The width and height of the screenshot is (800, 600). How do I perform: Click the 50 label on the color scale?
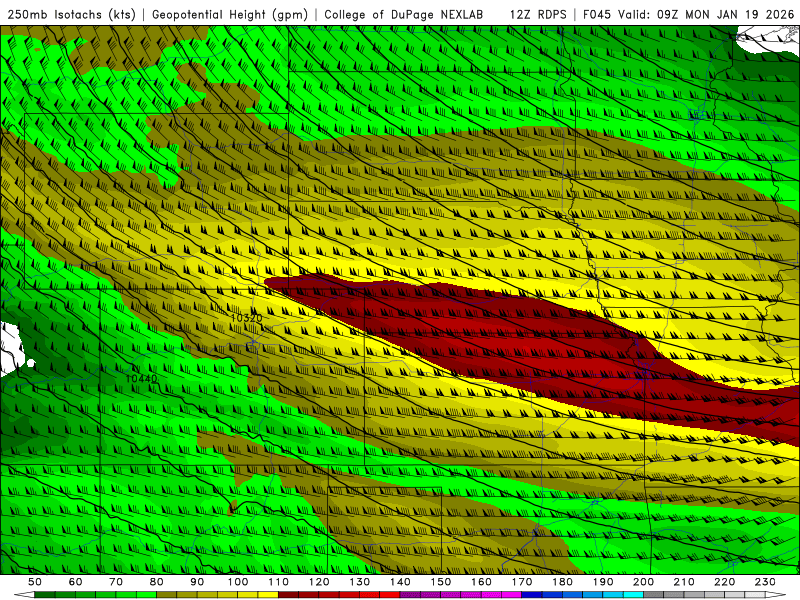coord(34,582)
